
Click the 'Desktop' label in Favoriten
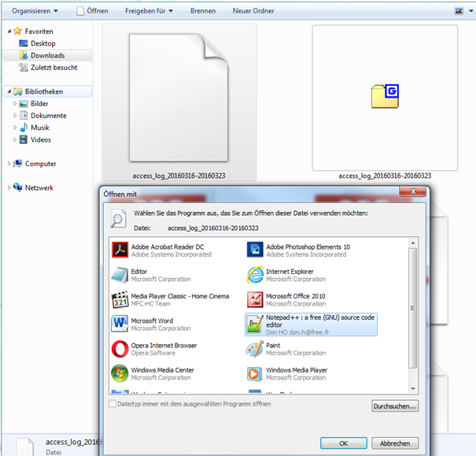pyautogui.click(x=43, y=43)
